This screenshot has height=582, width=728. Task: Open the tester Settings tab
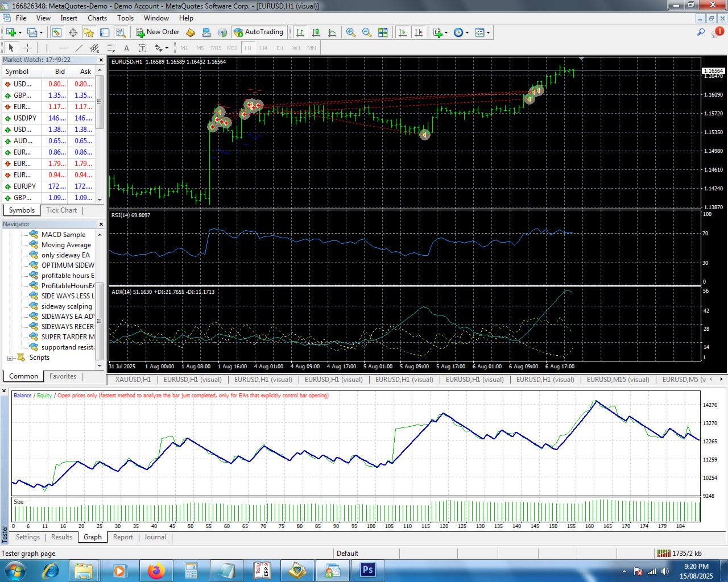[28, 537]
